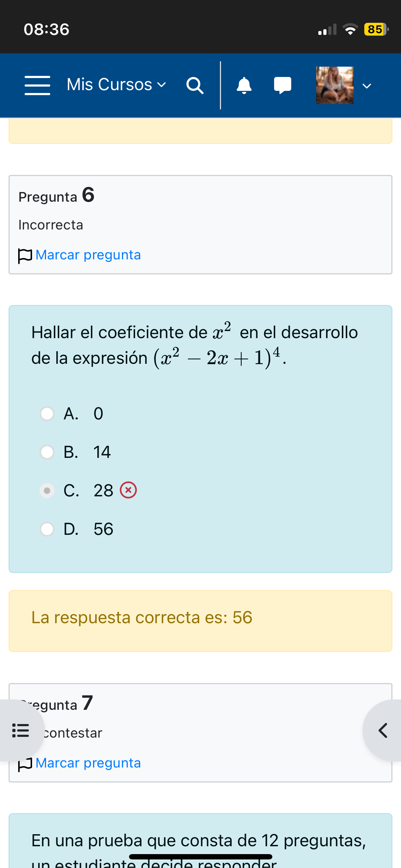This screenshot has width=401, height=868.
Task: Select answer A with value 0
Action: point(47,414)
